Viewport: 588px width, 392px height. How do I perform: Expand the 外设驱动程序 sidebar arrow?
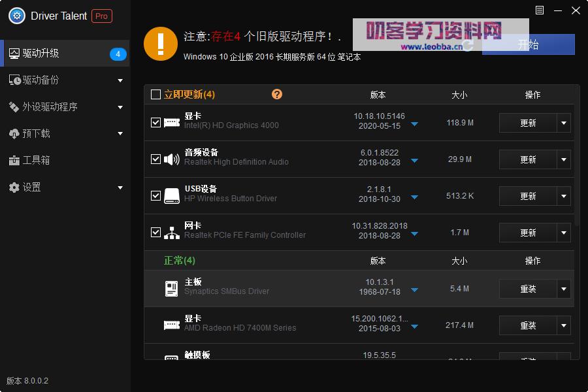[x=120, y=107]
